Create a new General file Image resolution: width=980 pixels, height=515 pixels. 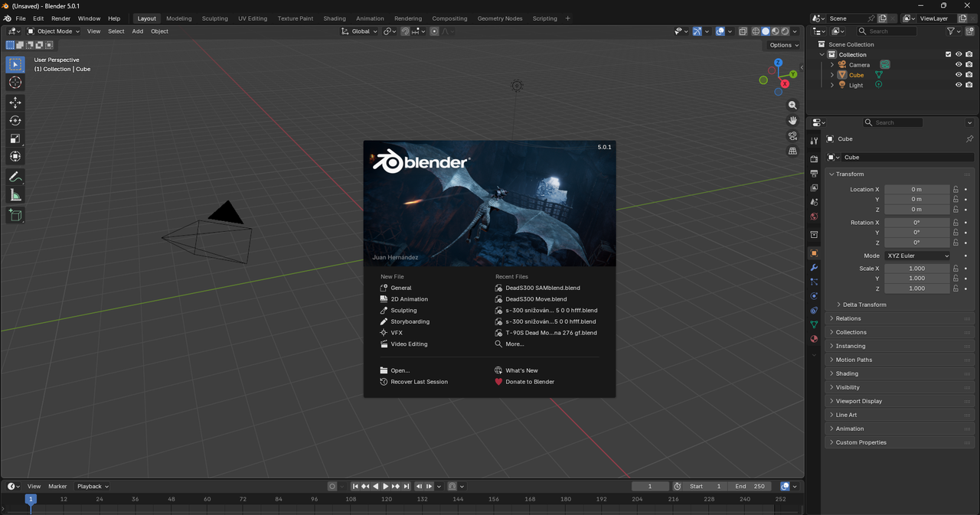click(400, 288)
